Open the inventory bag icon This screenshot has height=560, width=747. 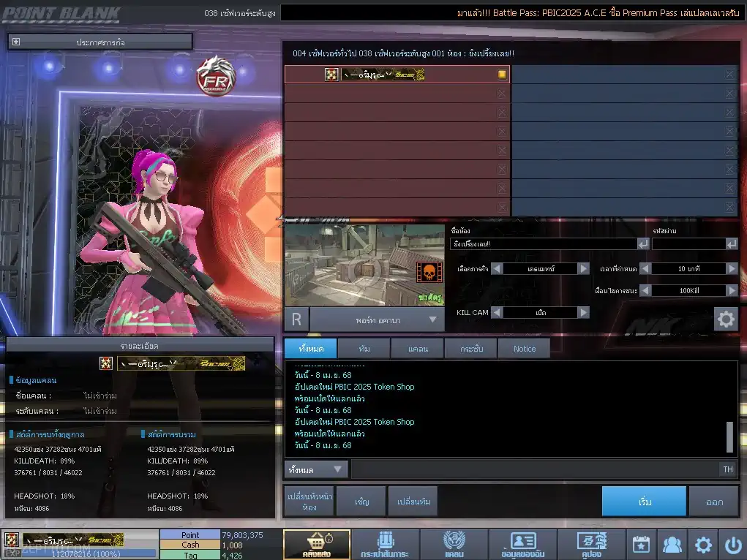pyautogui.click(x=385, y=544)
